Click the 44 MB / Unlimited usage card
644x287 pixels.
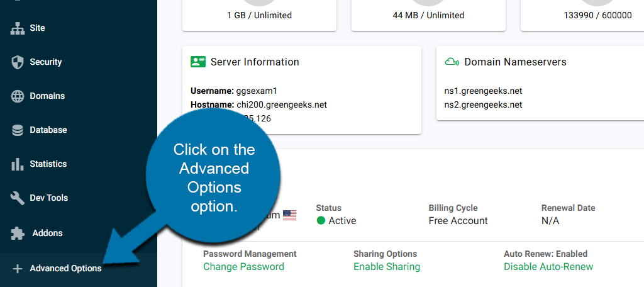coord(428,15)
